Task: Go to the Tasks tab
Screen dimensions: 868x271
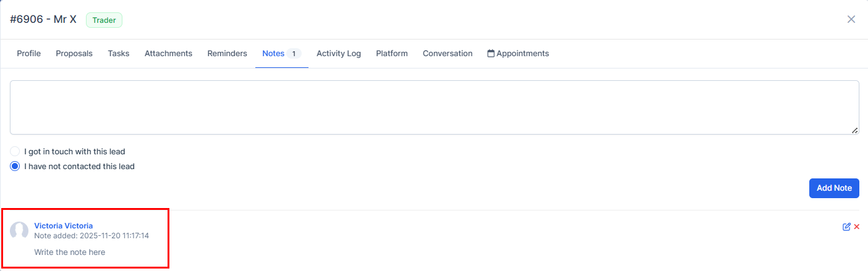Action: click(x=119, y=54)
